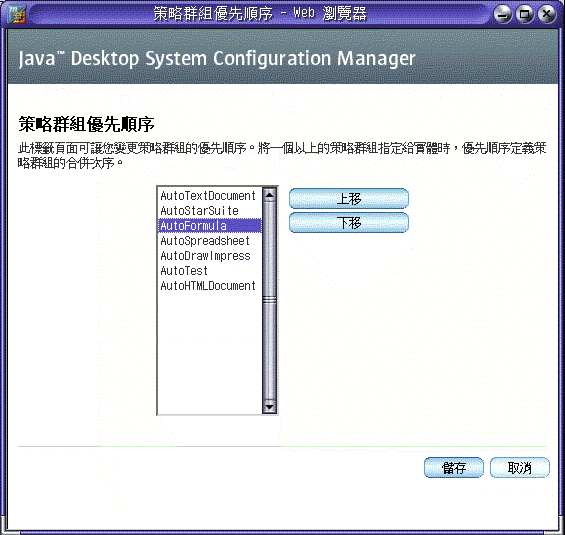Click the list scrollbar down arrow
This screenshot has width=565, height=535.
(269, 407)
